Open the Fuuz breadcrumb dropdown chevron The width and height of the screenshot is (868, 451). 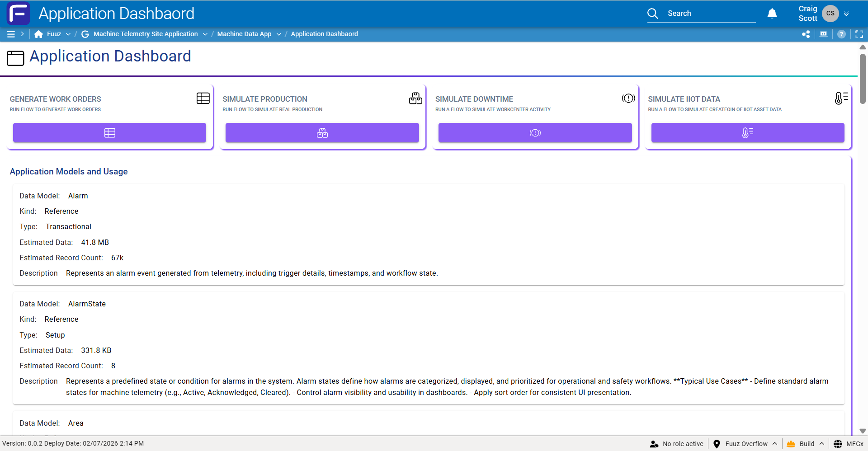[x=68, y=34]
